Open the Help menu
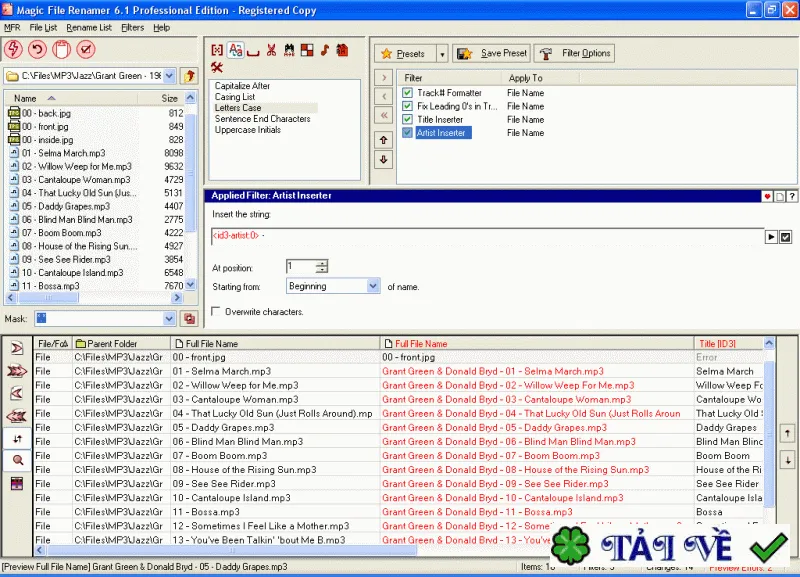 (x=162, y=28)
